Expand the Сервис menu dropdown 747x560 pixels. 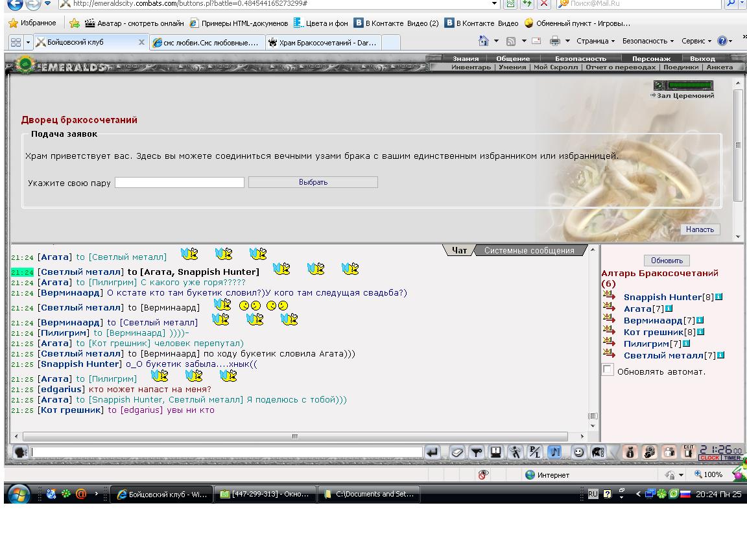696,41
